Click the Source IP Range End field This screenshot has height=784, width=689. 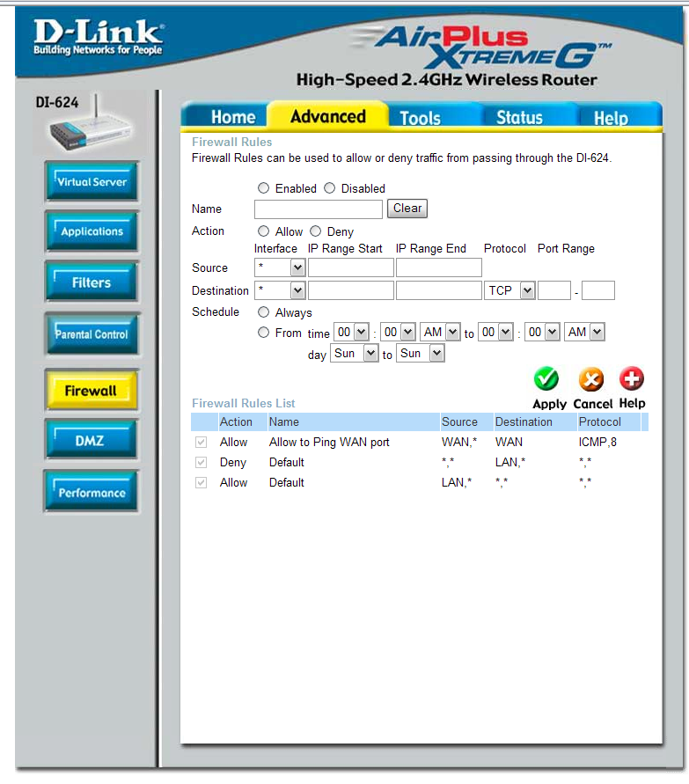click(x=439, y=267)
